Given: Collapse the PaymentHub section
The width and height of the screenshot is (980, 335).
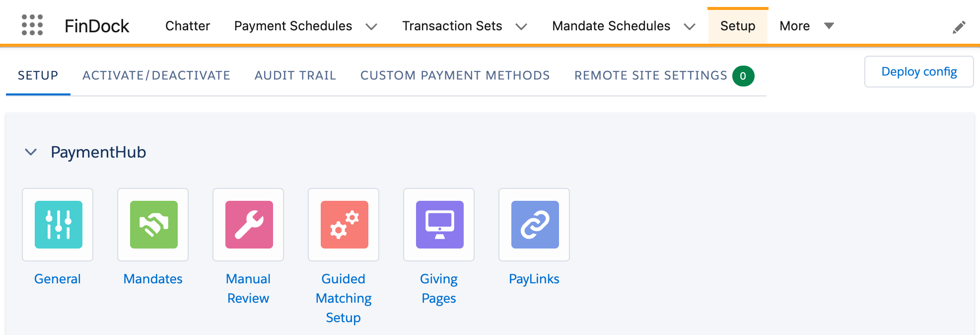Looking at the screenshot, I should (31, 152).
